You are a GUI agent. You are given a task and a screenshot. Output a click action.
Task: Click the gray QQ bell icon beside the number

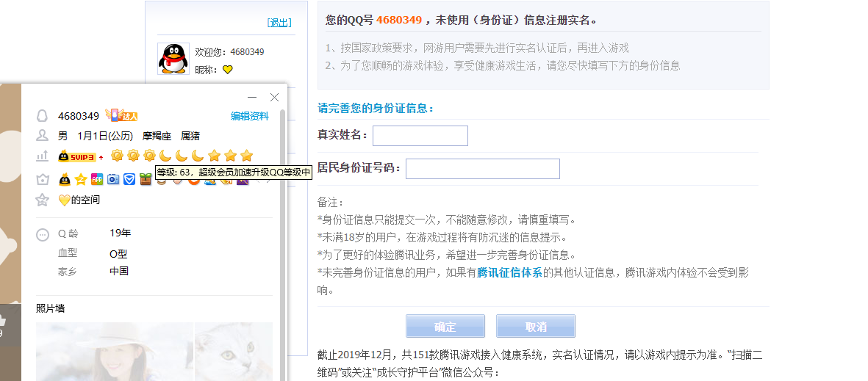(x=42, y=115)
